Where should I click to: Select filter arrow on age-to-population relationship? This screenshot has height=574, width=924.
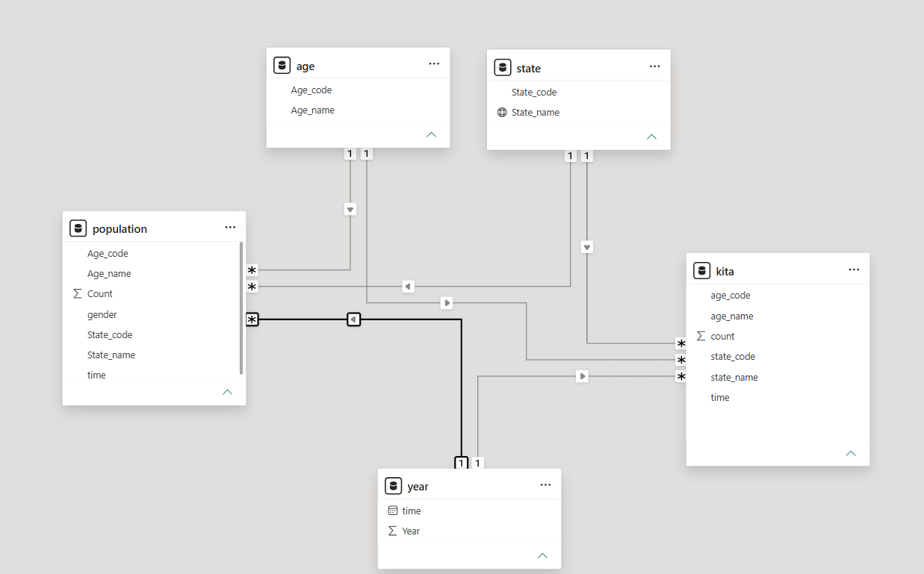pyautogui.click(x=350, y=209)
